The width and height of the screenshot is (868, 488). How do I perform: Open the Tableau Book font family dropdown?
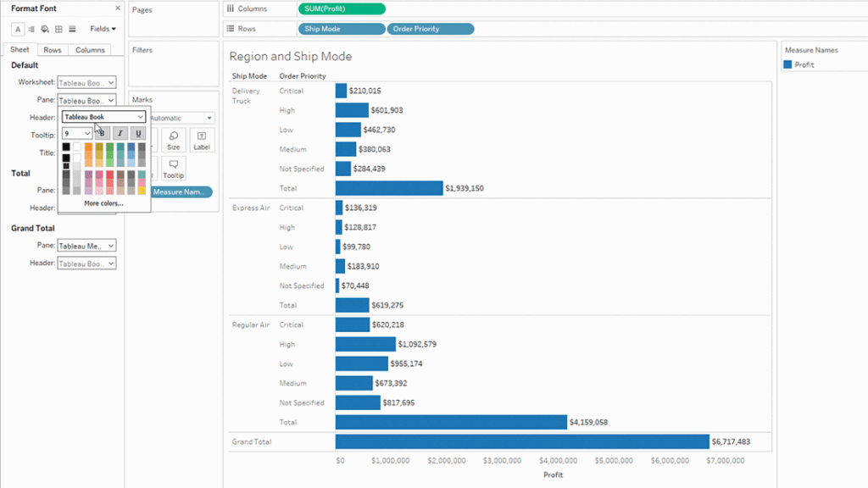pos(103,117)
